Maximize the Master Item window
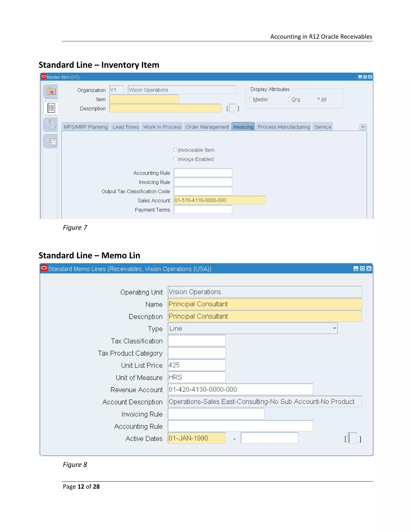The height and width of the screenshot is (532, 411). [x=365, y=77]
